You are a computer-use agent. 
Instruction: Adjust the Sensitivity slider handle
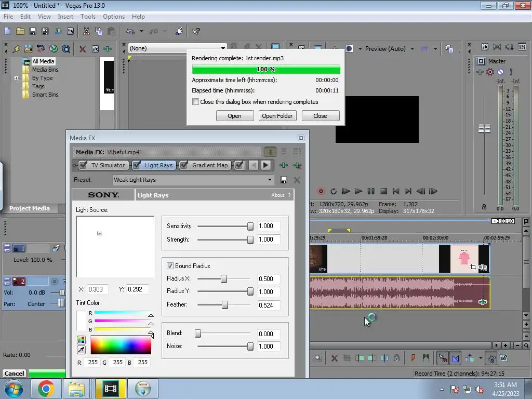coord(250,227)
